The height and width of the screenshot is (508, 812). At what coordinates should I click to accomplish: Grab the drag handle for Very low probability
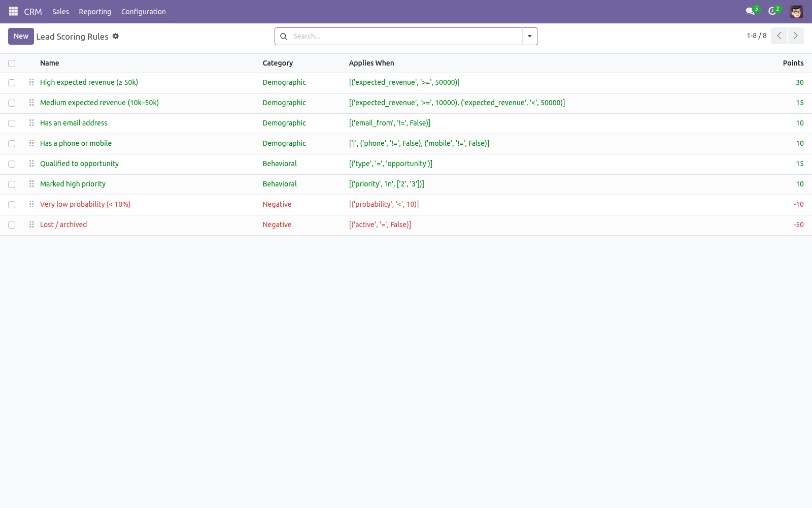point(31,204)
